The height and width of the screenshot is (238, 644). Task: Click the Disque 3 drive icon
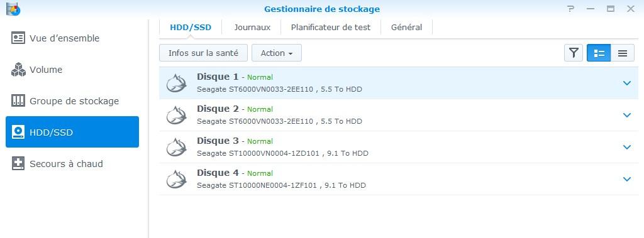[177, 148]
